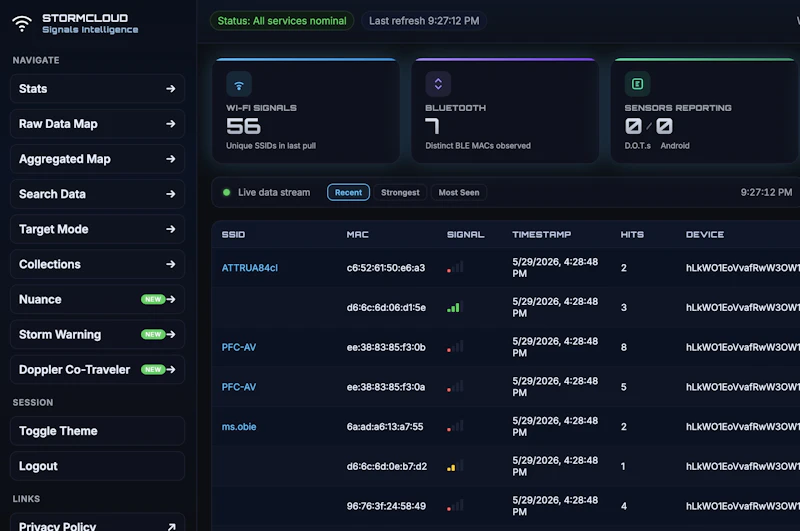Screen dimensions: 800x531
Task: Click the external link icon beside Privacy Policy
Action: (171, 526)
